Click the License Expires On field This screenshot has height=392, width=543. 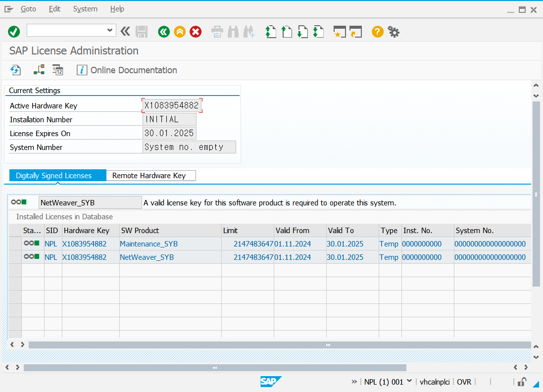click(169, 133)
